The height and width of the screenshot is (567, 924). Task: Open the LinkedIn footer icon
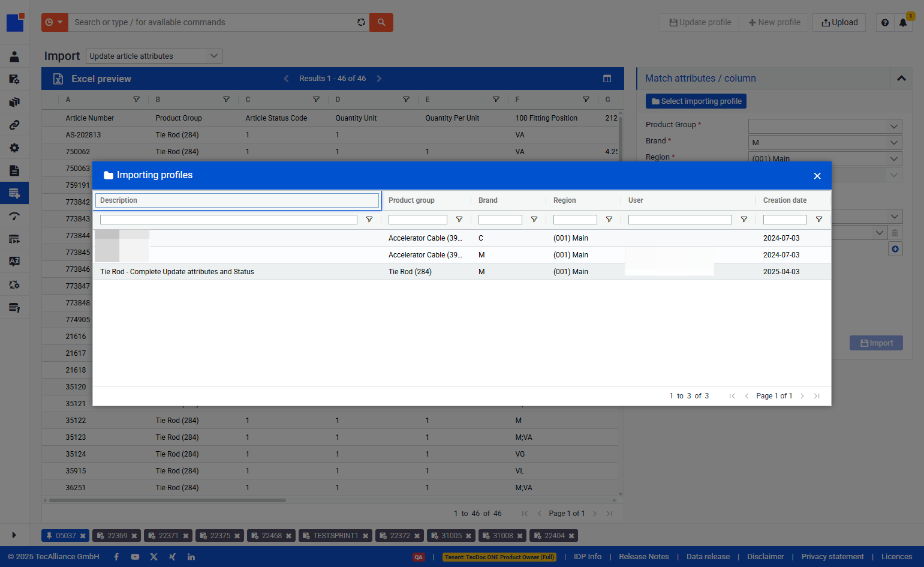pos(191,557)
